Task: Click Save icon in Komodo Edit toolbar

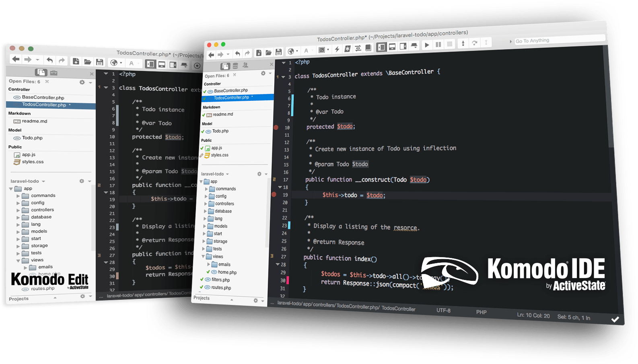Action: click(x=99, y=62)
